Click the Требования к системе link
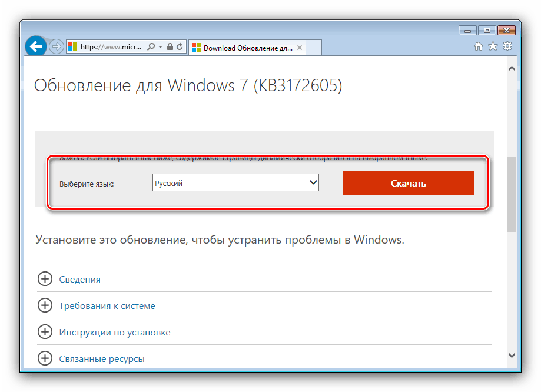This screenshot has height=392, width=541. coord(107,306)
